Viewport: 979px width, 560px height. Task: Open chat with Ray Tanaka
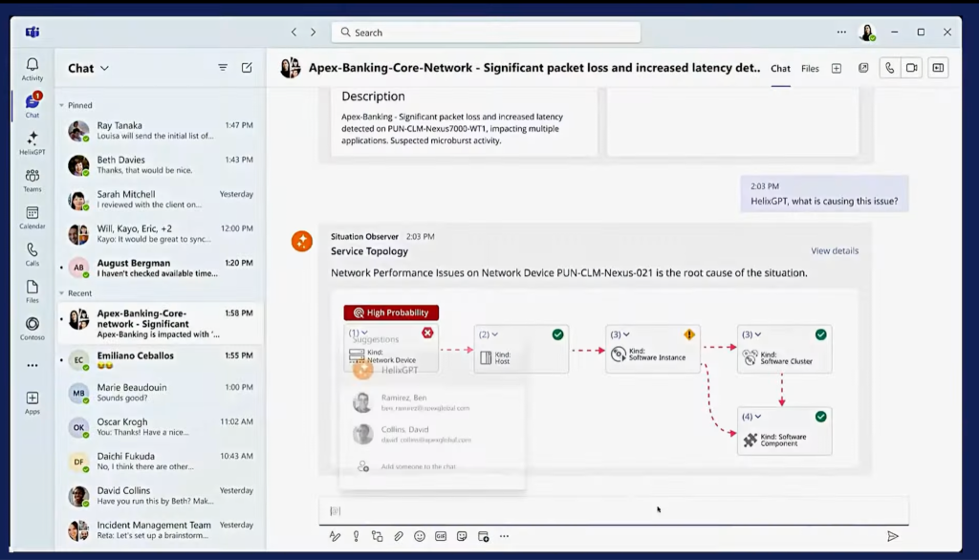tap(161, 131)
